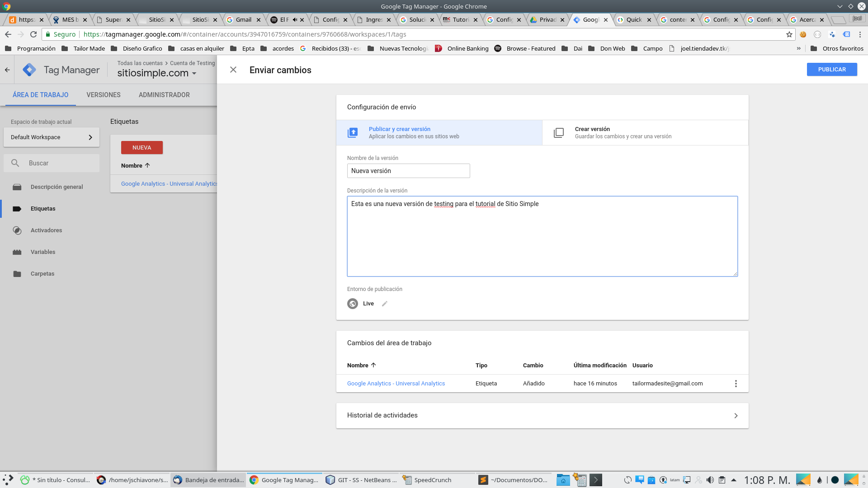The height and width of the screenshot is (488, 868).
Task: Open Bandeja de entrada taskbar window
Action: [x=209, y=480]
